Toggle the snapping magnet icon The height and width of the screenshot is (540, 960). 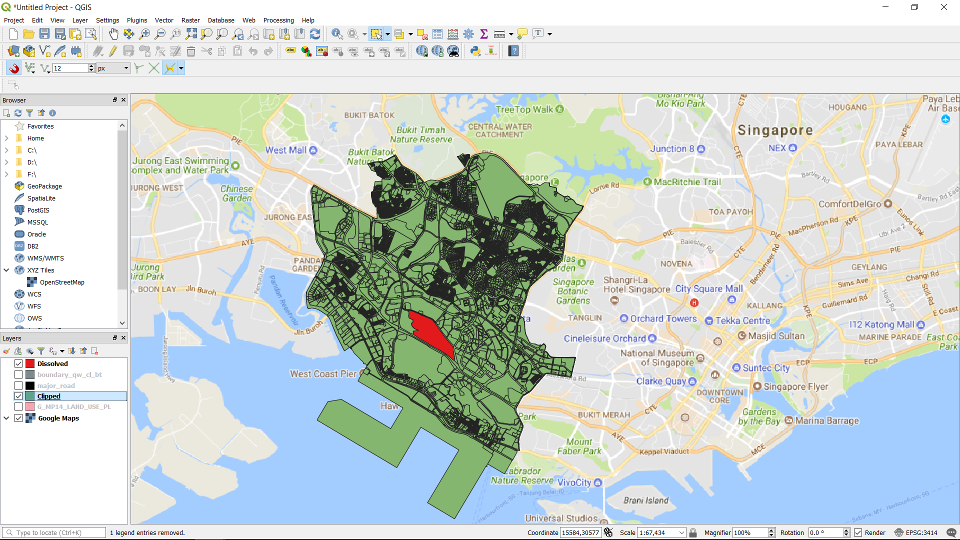point(14,68)
